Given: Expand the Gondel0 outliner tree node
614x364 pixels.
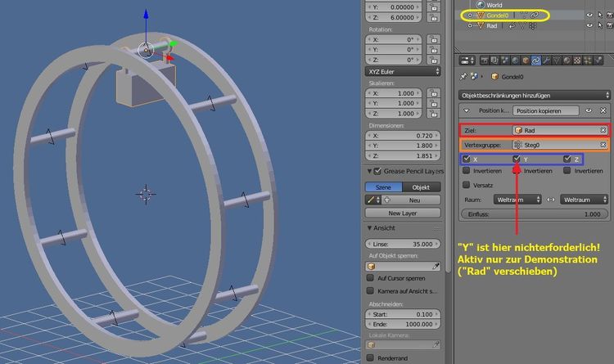Looking at the screenshot, I should 470,16.
